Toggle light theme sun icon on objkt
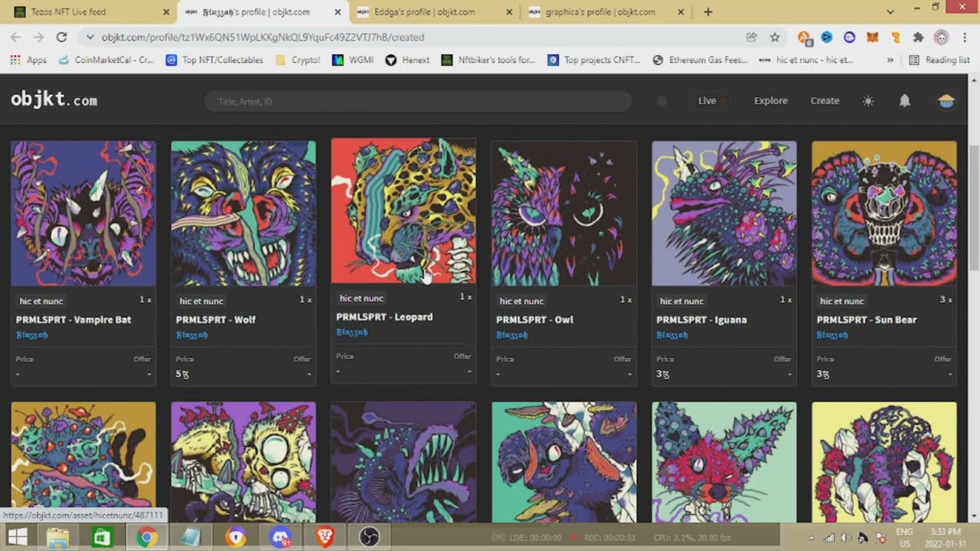The width and height of the screenshot is (980, 551). [x=867, y=101]
